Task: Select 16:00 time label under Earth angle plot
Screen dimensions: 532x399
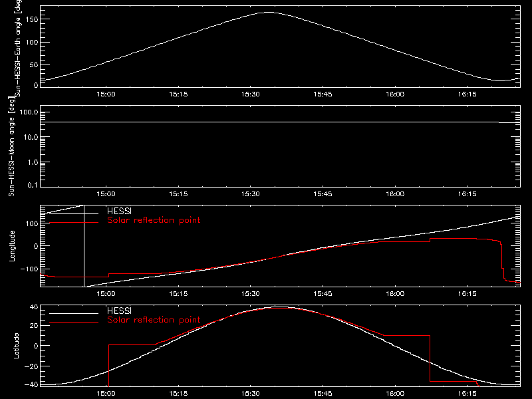Action: tap(395, 94)
